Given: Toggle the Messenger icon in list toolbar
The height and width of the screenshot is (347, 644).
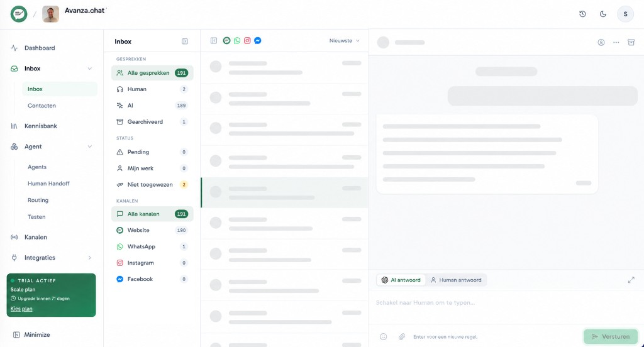Looking at the screenshot, I should [257, 41].
